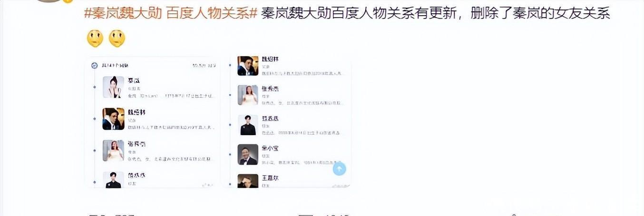Image resolution: width=644 pixels, height=216 pixels.
Task: Open 魏绍林's avatar topping the second image
Action: [248, 66]
